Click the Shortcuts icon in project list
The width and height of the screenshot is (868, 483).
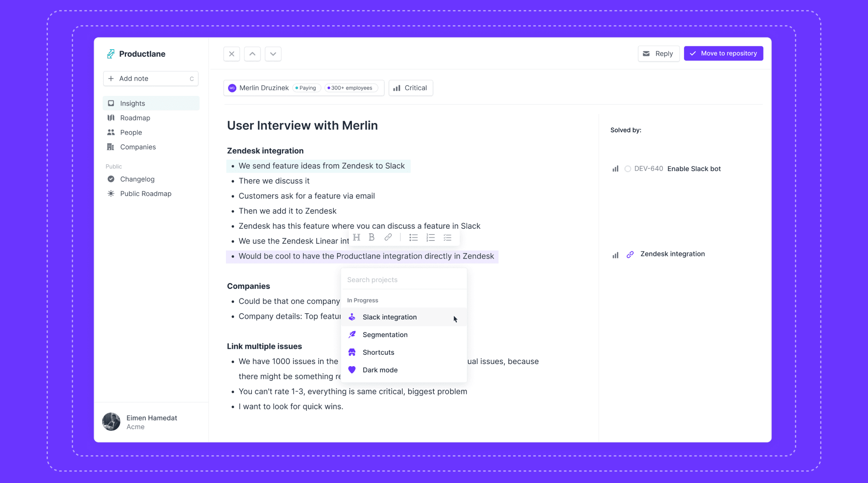[x=352, y=352]
